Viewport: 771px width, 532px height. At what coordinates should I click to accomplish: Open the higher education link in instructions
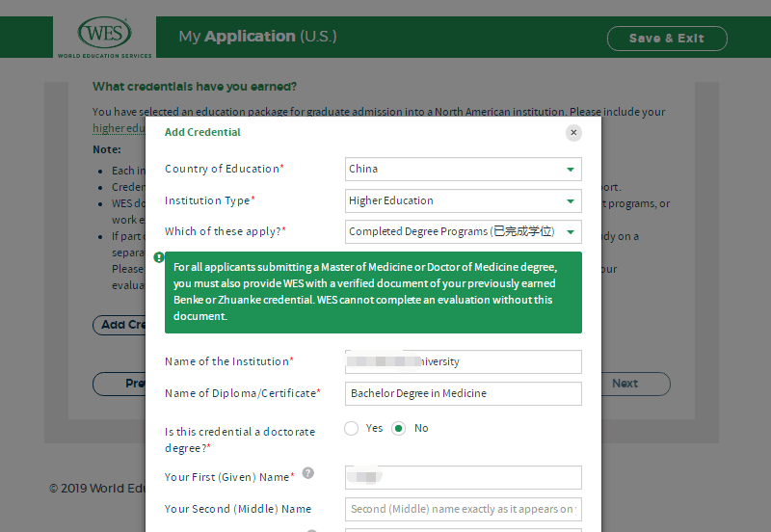119,128
